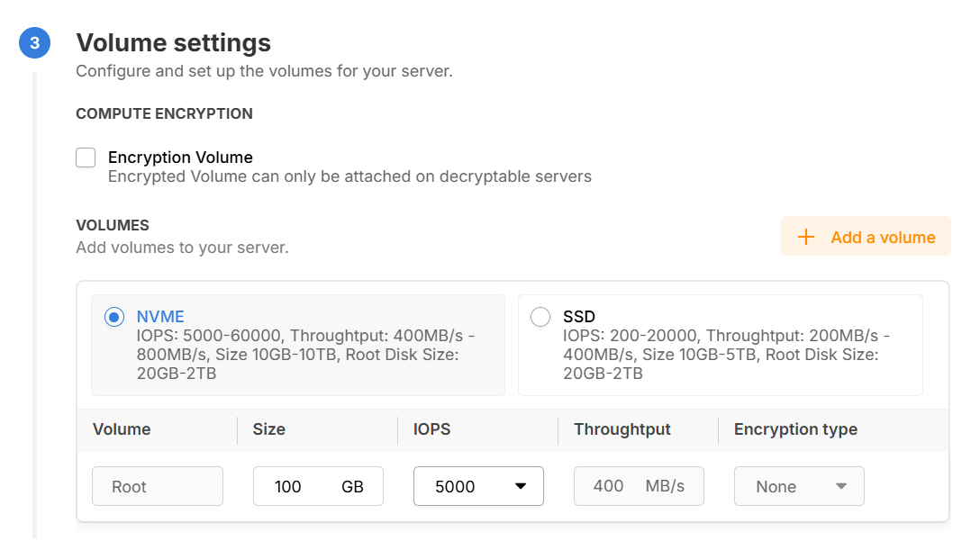This screenshot has height=550, width=980.
Task: Click the Root volume name field
Action: [x=157, y=486]
